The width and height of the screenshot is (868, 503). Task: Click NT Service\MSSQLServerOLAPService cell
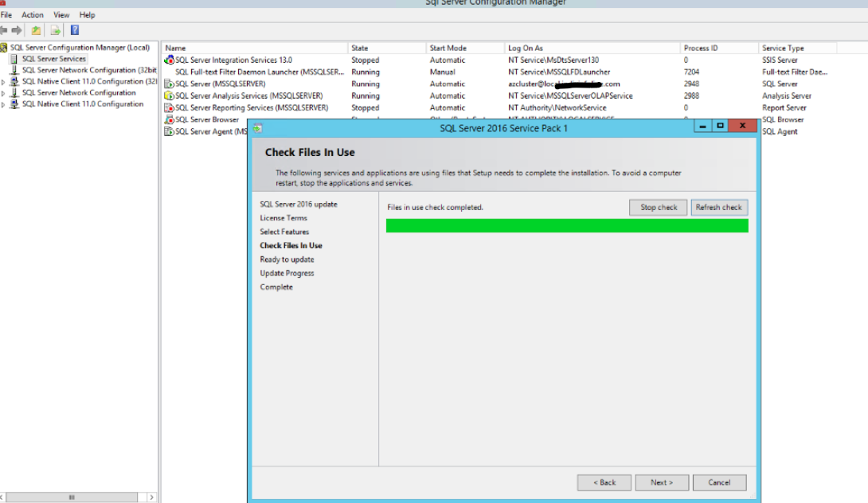tap(570, 96)
